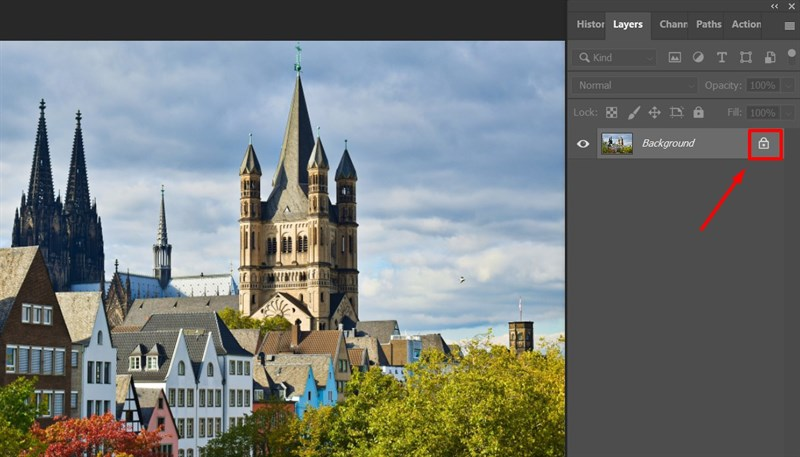Switch to the Channels tab

click(673, 25)
